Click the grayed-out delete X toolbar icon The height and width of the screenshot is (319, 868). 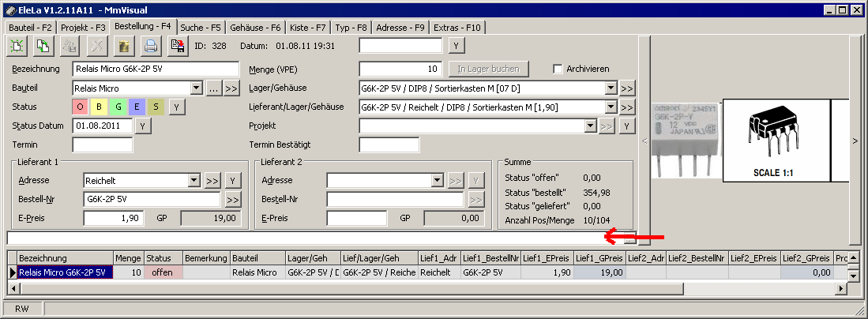(x=97, y=46)
